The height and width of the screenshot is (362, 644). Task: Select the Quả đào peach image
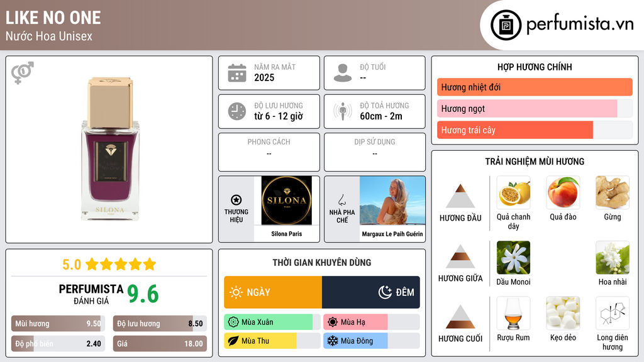[563, 192]
